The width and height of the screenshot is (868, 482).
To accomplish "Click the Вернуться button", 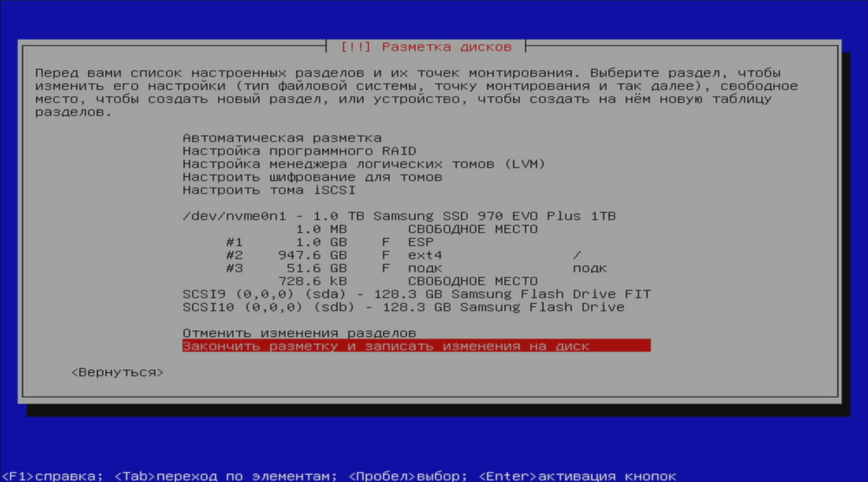I will (117, 372).
